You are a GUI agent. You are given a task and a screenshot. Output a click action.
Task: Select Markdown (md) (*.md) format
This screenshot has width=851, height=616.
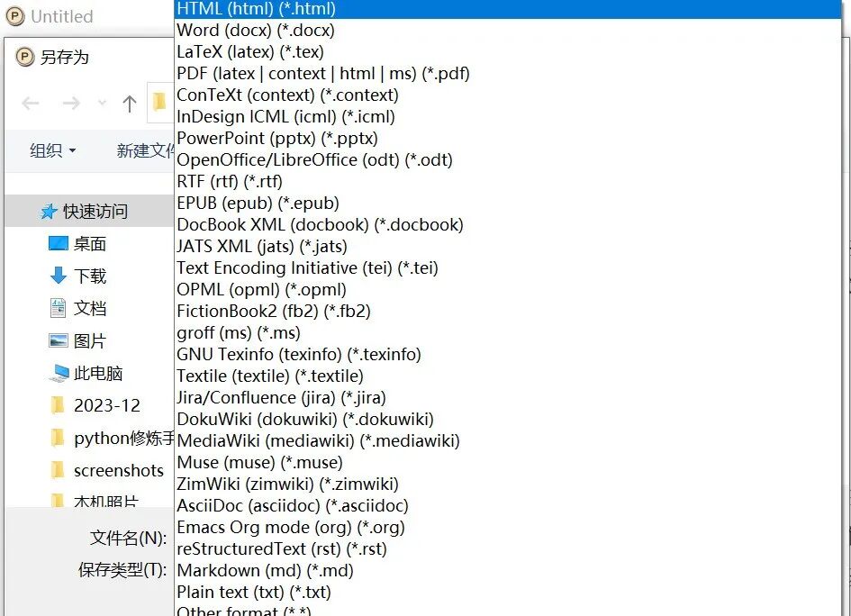508,570
